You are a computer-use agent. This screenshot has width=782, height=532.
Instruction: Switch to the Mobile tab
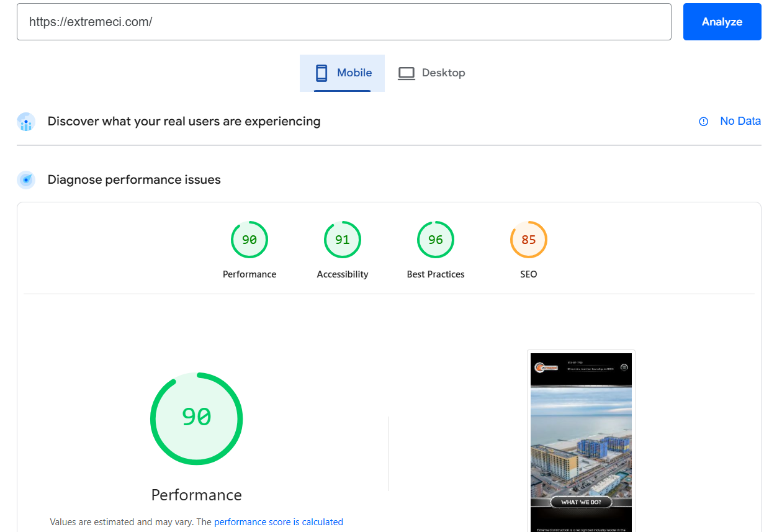click(x=342, y=73)
